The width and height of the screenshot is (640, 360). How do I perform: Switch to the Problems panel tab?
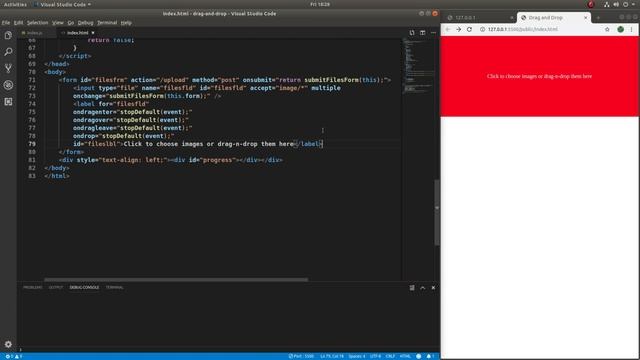[x=33, y=287]
